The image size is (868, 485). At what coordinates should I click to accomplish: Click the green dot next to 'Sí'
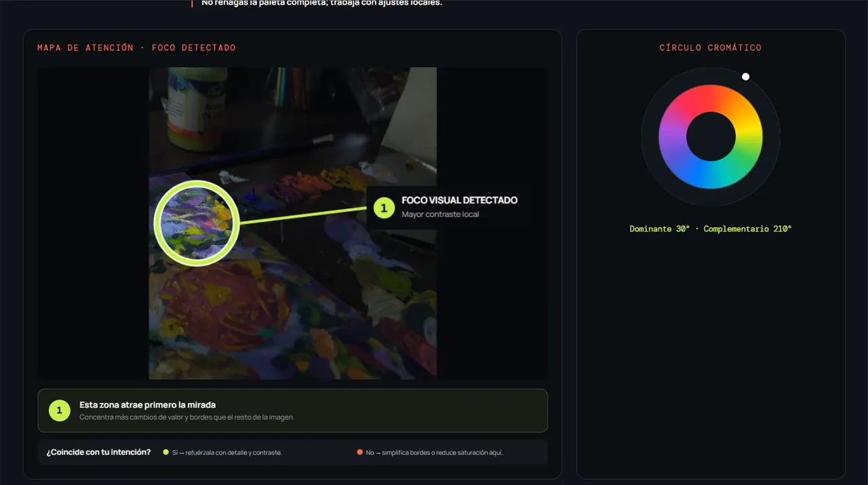click(x=166, y=452)
